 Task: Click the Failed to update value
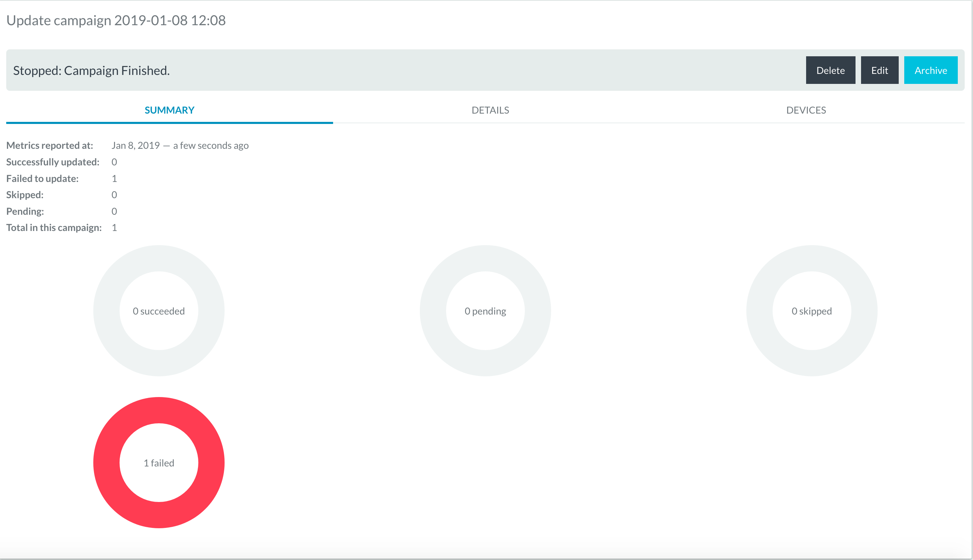[x=114, y=178]
